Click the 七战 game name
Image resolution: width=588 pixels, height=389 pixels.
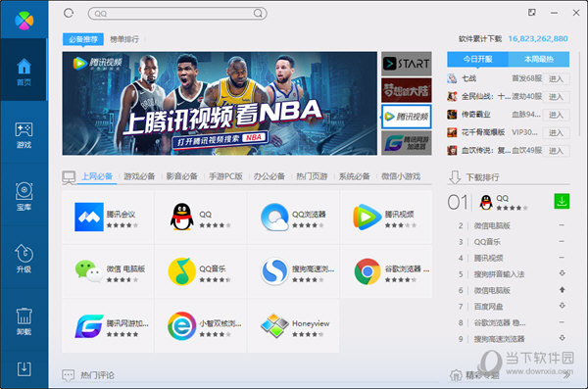click(468, 78)
